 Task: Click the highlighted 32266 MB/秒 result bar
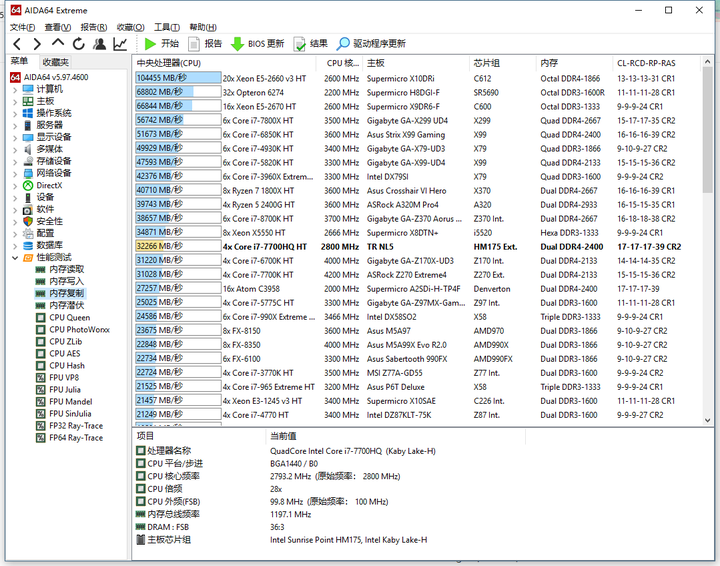[178, 247]
